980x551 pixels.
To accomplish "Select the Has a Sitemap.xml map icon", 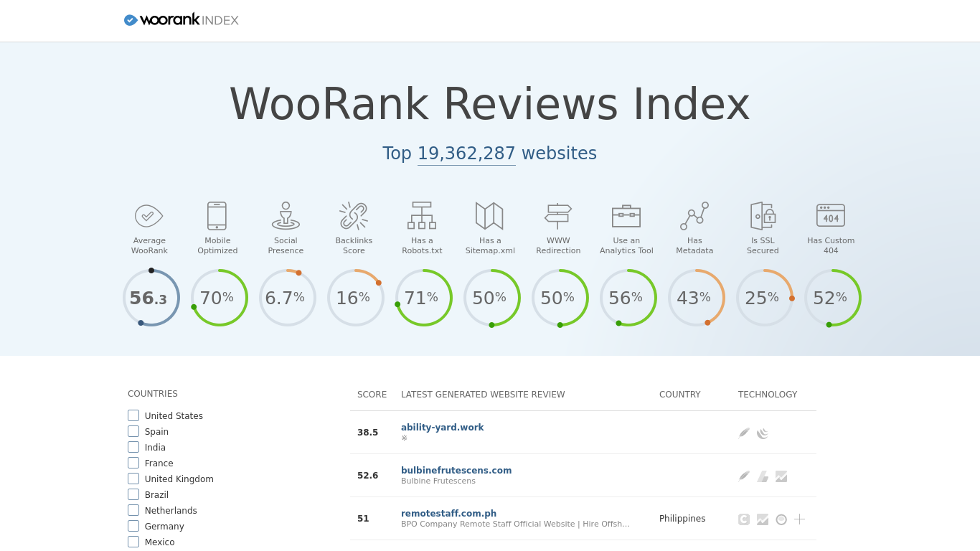I will click(489, 215).
